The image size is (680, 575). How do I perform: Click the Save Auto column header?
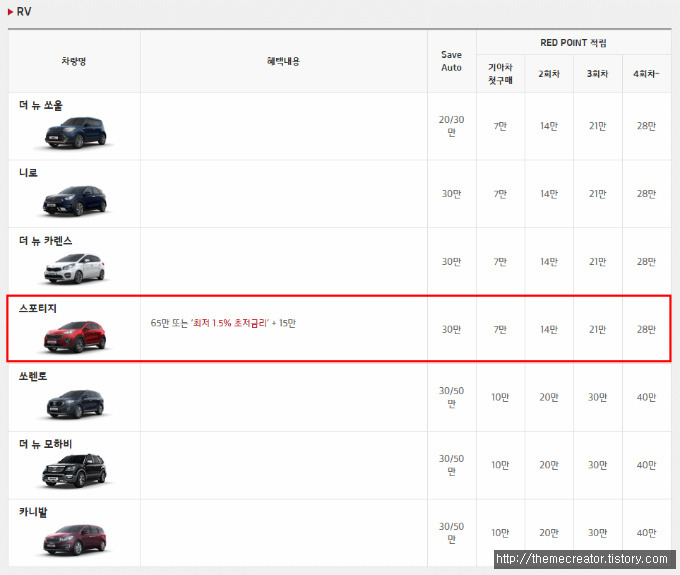pyautogui.click(x=451, y=61)
